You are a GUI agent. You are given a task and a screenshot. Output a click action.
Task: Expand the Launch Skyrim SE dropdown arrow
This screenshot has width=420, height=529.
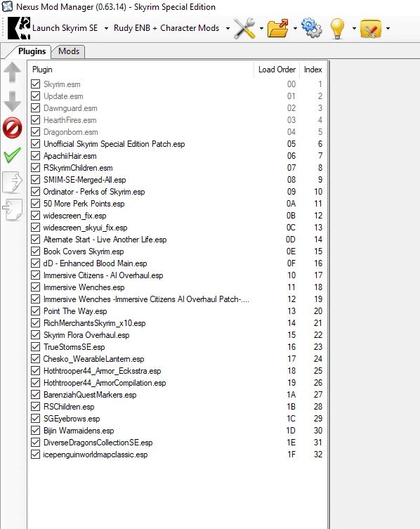coord(106,28)
